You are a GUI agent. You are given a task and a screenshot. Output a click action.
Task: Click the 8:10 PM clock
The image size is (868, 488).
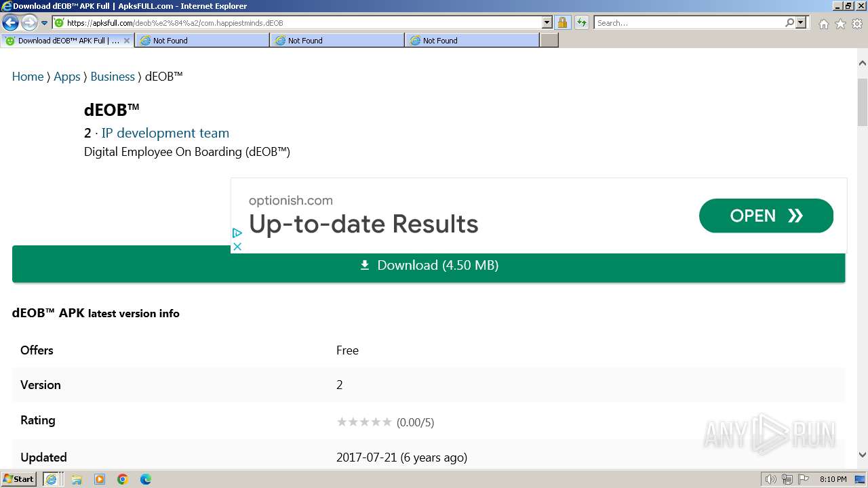(833, 479)
